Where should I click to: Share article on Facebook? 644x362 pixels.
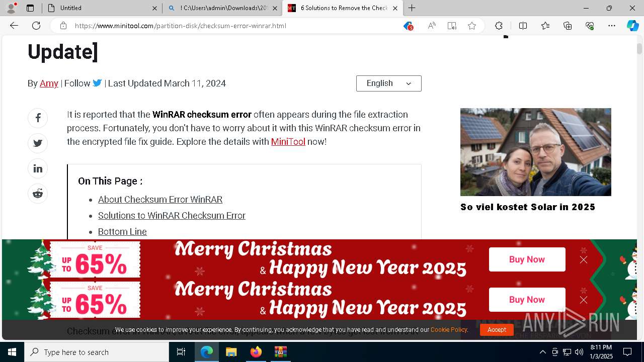point(38,118)
